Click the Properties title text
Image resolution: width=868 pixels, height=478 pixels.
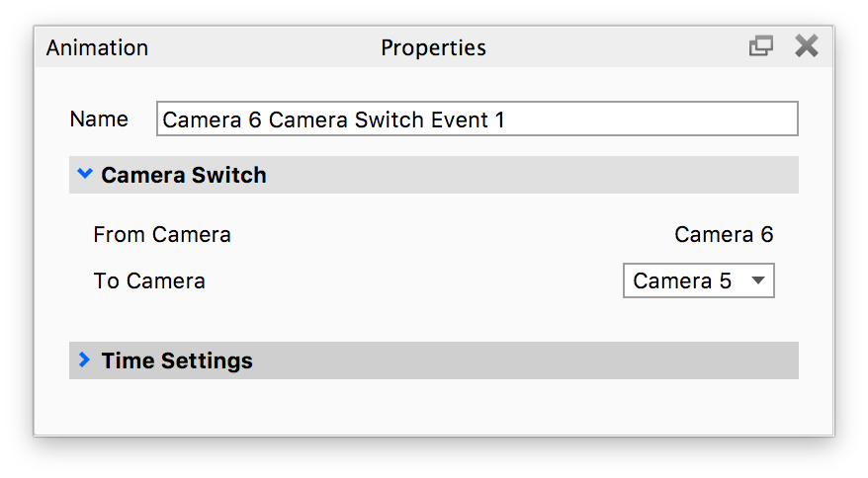click(433, 47)
